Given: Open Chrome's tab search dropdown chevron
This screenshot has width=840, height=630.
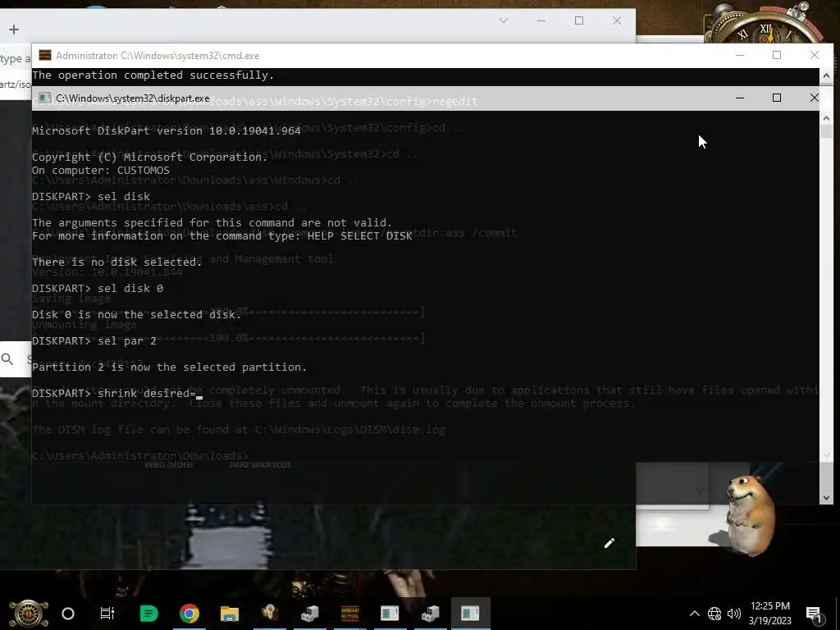Looking at the screenshot, I should point(504,21).
